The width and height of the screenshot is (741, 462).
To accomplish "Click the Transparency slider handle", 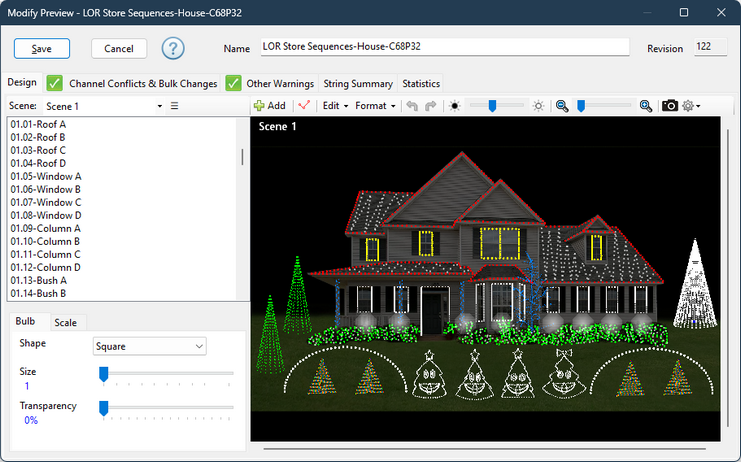I will tap(103, 408).
